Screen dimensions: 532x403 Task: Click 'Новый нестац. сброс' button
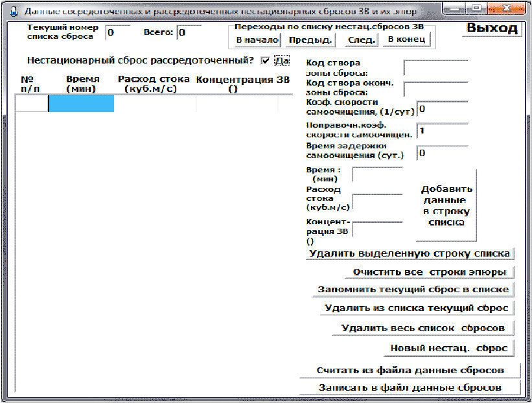click(449, 349)
